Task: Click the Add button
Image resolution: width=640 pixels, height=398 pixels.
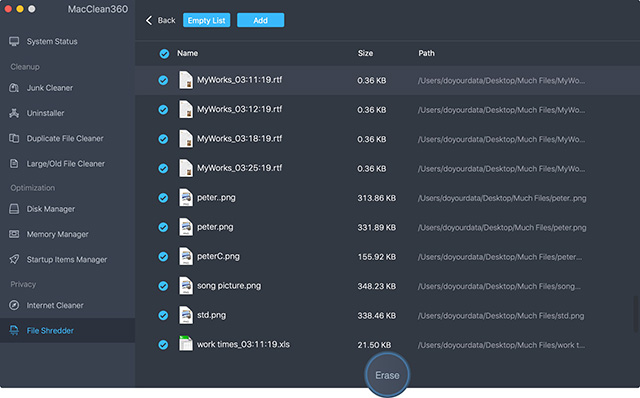Action: tap(260, 20)
